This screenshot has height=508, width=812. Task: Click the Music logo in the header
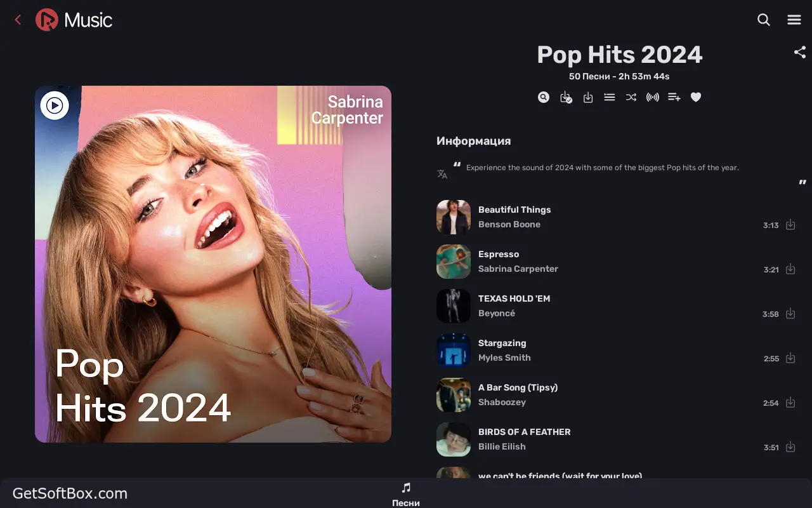pyautogui.click(x=74, y=20)
